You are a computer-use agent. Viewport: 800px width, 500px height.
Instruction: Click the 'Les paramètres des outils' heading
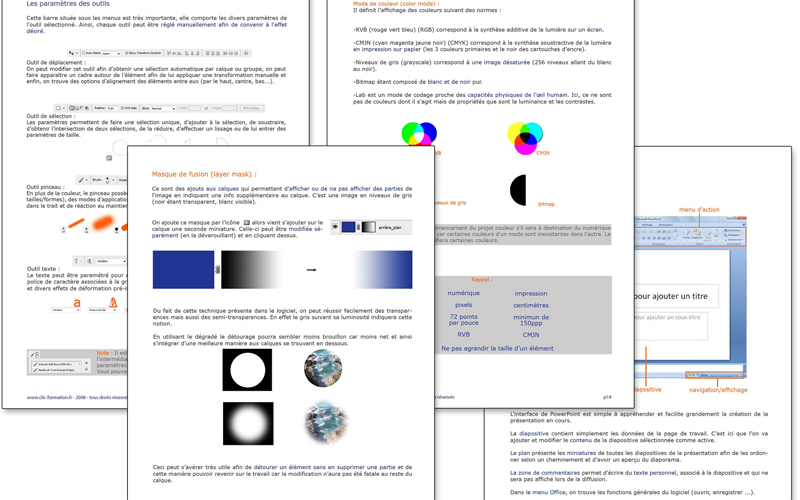pos(67,4)
